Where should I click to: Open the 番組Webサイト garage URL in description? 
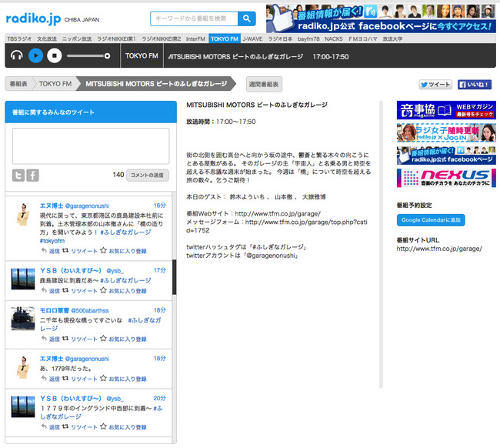278,214
